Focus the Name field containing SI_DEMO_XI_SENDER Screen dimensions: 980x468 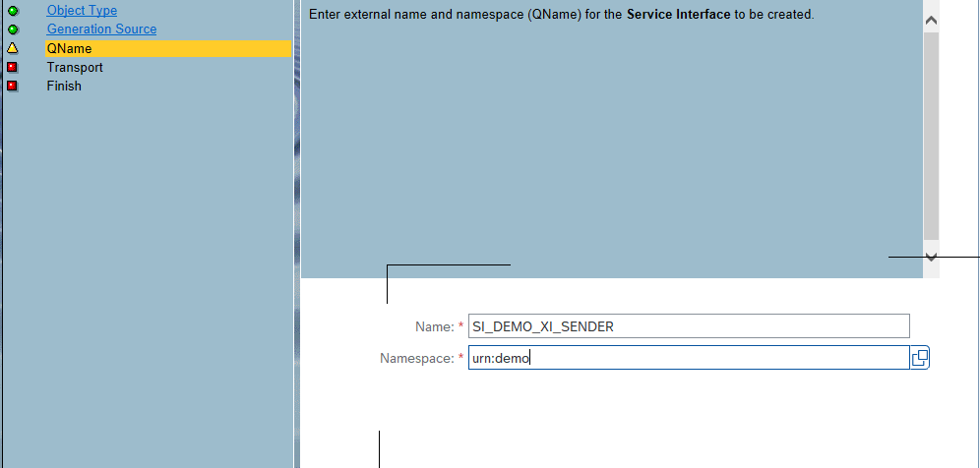point(689,326)
